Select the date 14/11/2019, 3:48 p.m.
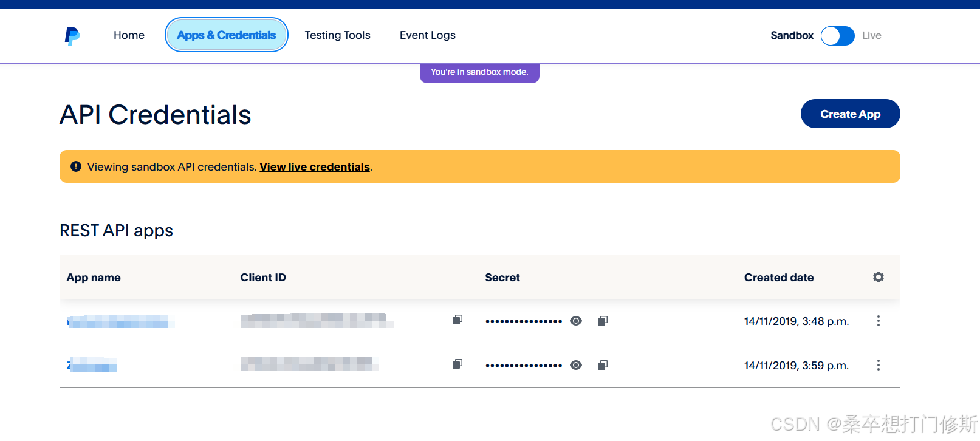 (797, 321)
